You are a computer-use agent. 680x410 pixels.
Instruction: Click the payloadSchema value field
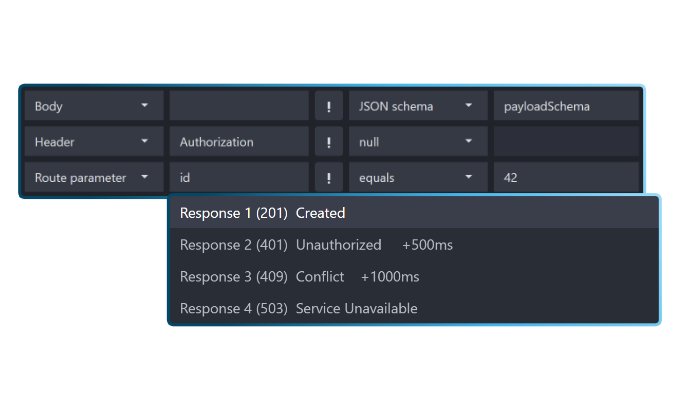[565, 106]
